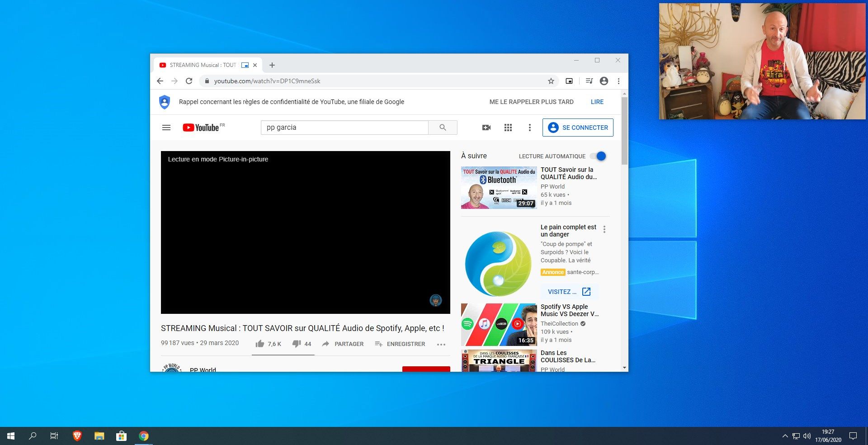Click PARTAGER to share the video
The image size is (868, 445).
pos(343,344)
